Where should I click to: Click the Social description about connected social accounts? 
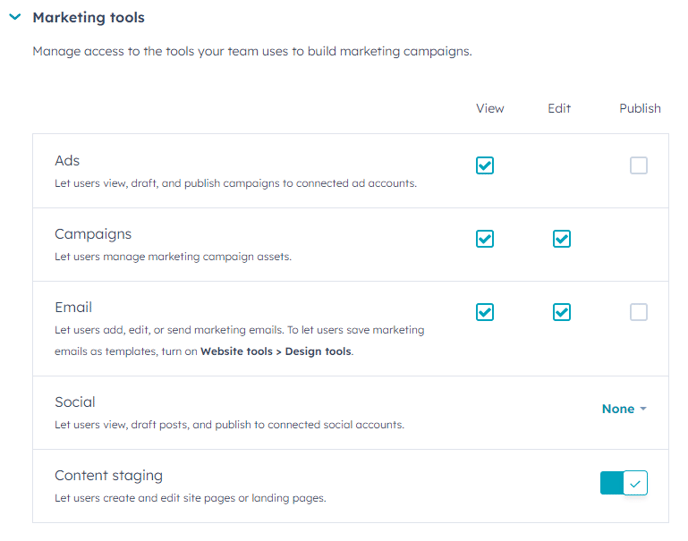click(229, 425)
